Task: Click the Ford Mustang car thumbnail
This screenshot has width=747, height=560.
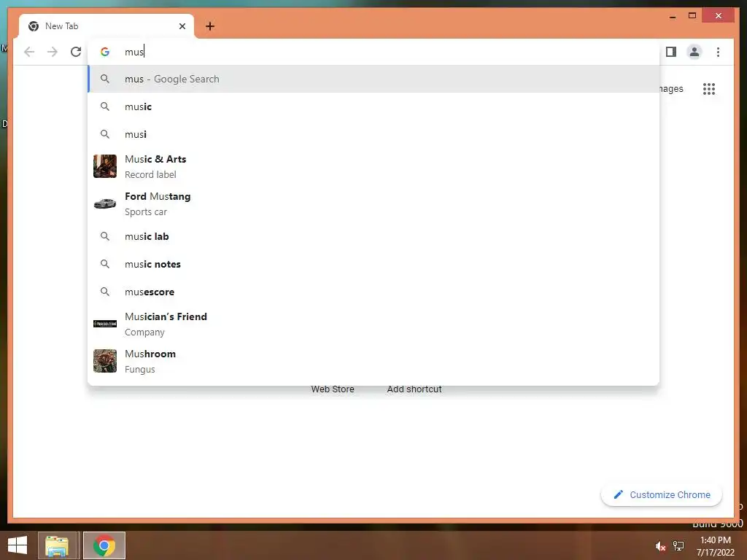Action: click(105, 203)
